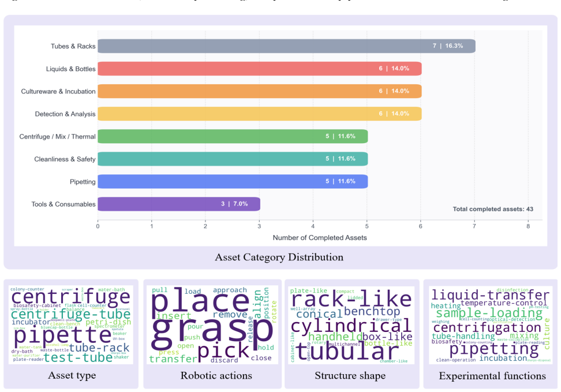Click the blue Pipetting bar
The width and height of the screenshot is (561, 392).
[233, 181]
